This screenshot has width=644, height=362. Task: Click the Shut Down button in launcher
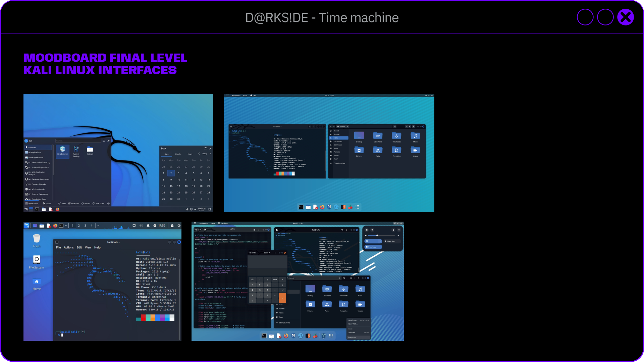coord(99,203)
